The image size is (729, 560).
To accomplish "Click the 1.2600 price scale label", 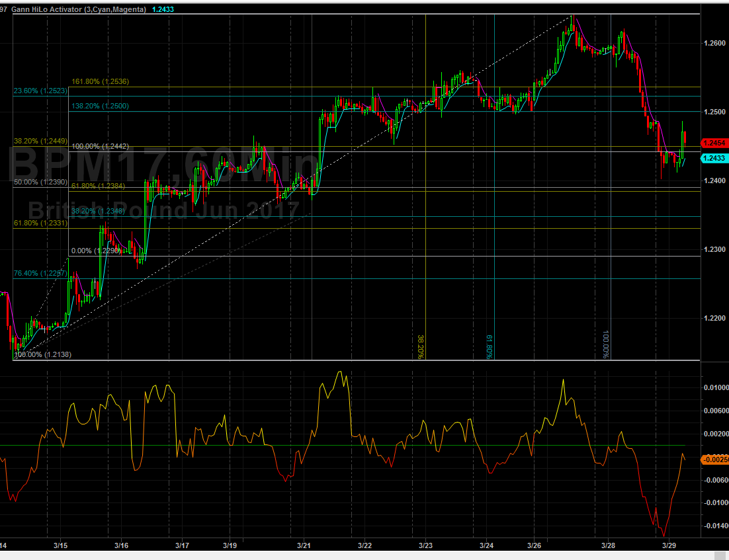I will point(715,44).
